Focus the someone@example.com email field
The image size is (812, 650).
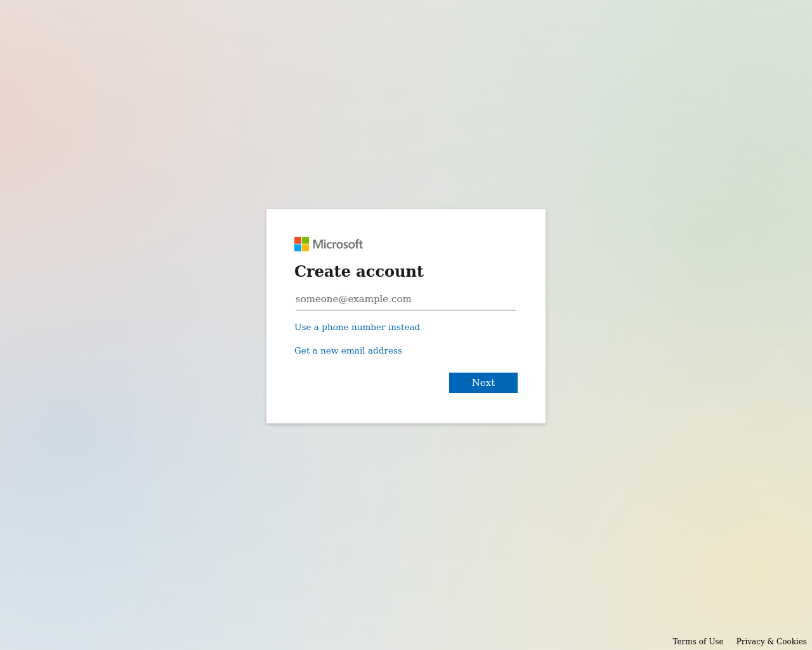click(406, 299)
